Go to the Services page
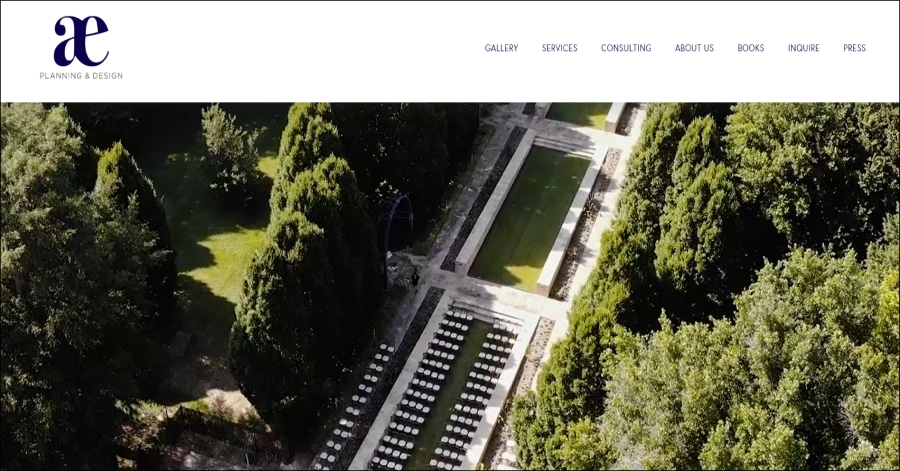This screenshot has width=900, height=471. tap(560, 48)
